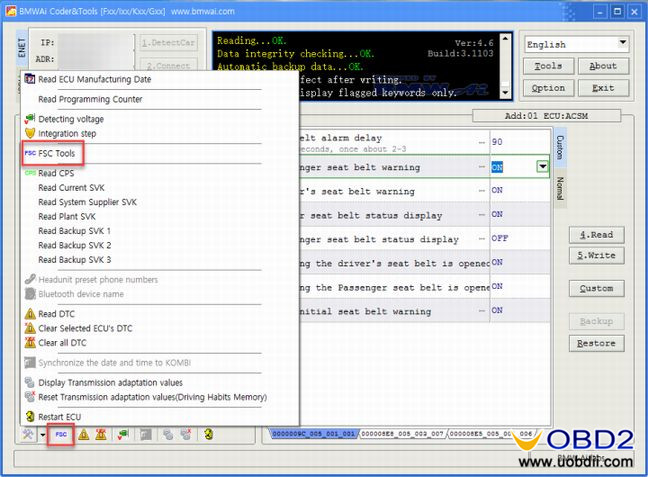The image size is (648, 477).
Task: Click warning triangle icon beside Read DTC
Action: [x=30, y=314]
